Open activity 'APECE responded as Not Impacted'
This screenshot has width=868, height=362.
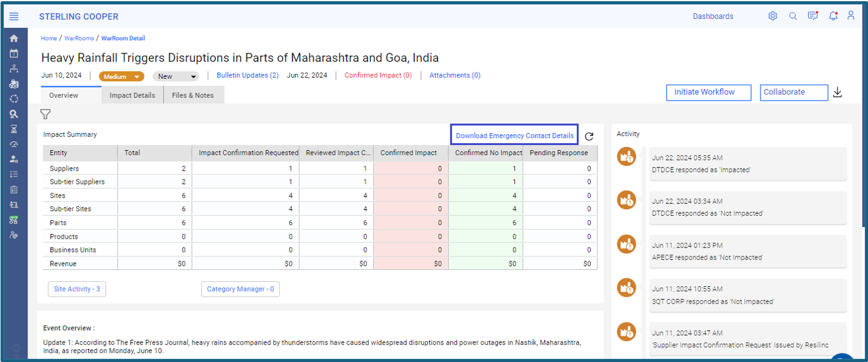pos(748,251)
